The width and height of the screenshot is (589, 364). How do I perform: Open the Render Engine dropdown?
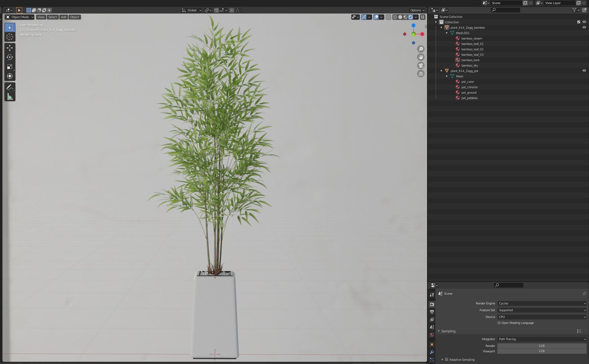coord(542,303)
